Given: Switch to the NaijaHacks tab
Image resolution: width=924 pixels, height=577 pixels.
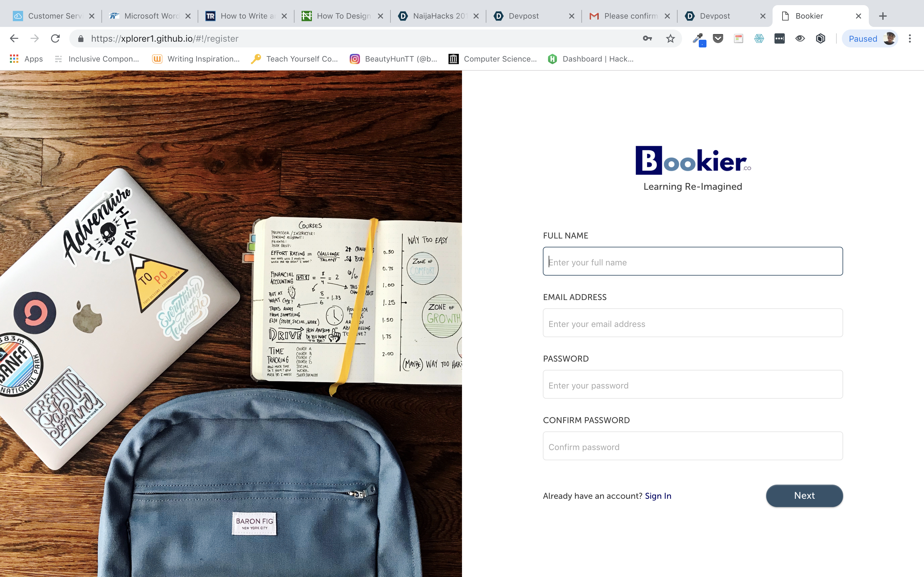Looking at the screenshot, I should pyautogui.click(x=438, y=16).
